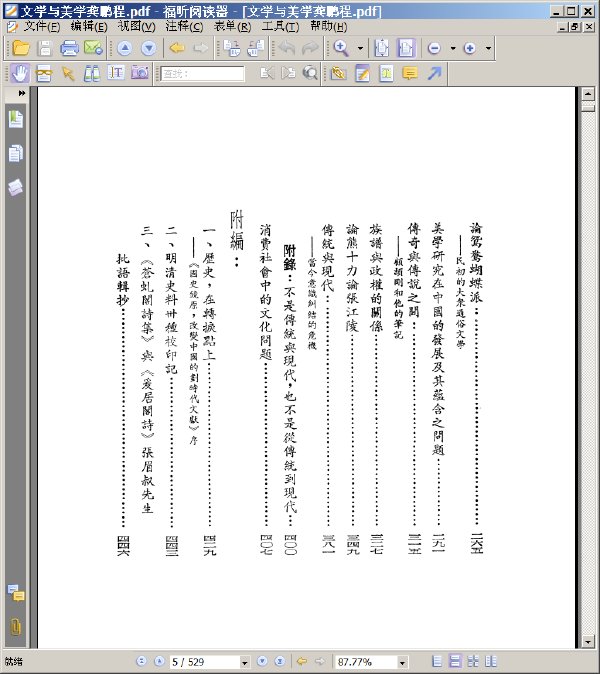The width and height of the screenshot is (600, 674).
Task: Open the Attachments paperclip panel
Action: pyautogui.click(x=15, y=627)
